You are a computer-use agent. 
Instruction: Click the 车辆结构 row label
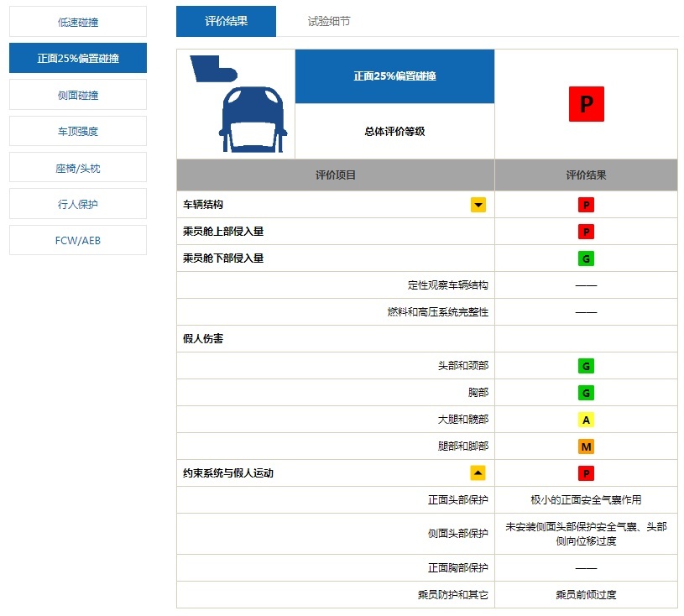pos(203,205)
